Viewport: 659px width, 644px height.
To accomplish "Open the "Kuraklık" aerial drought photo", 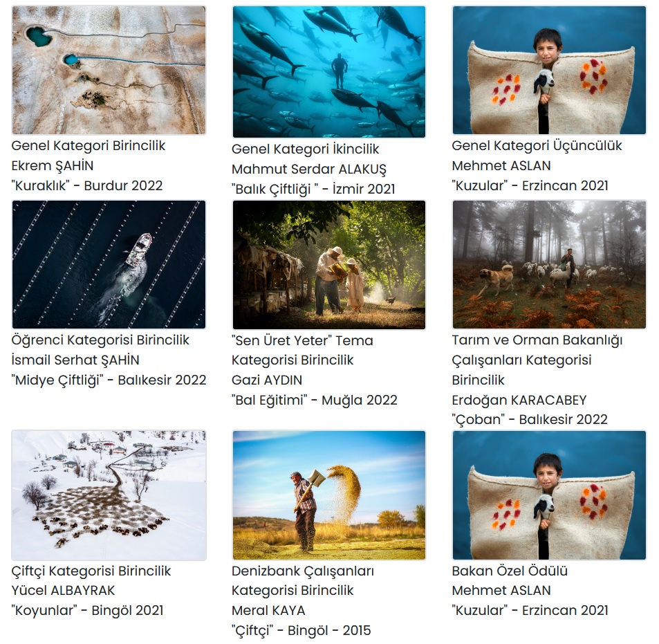I will [x=109, y=70].
